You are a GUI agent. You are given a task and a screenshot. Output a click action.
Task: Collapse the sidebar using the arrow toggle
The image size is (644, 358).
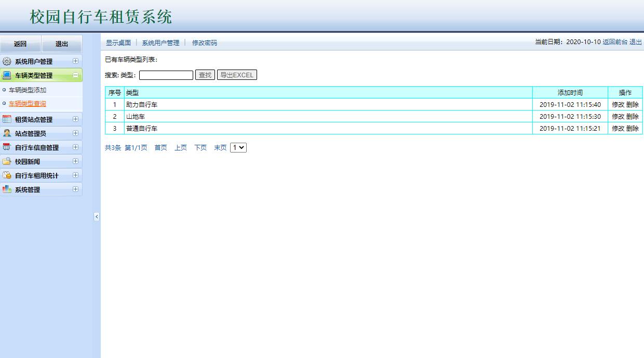tap(96, 217)
